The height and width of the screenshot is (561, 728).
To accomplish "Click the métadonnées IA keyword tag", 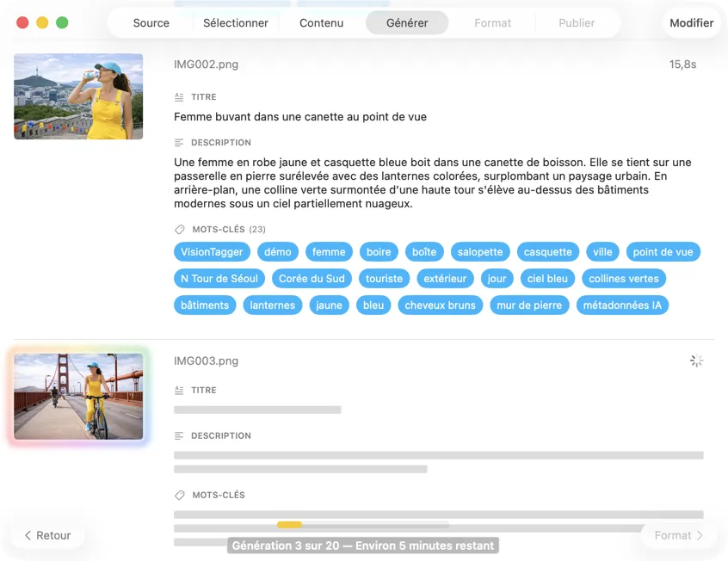I will 621,305.
